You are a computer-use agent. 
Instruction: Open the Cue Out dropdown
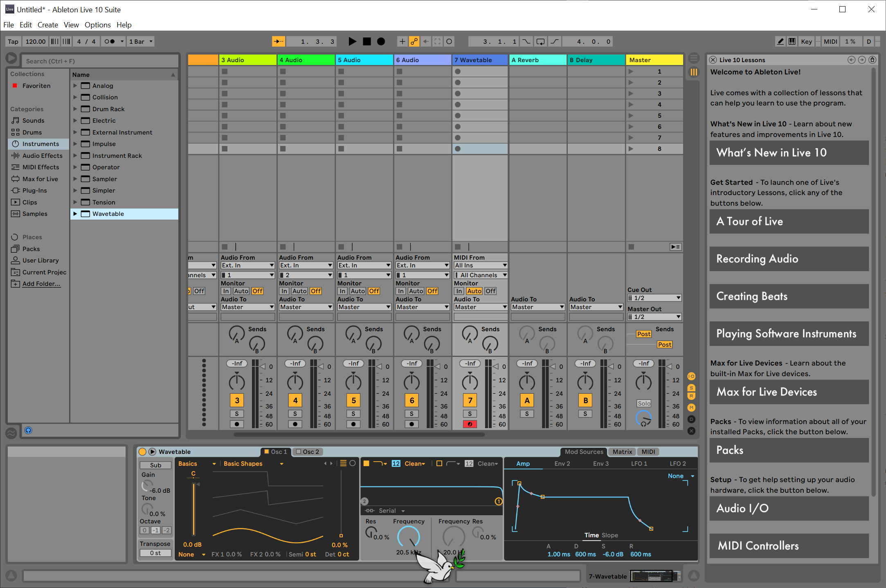point(654,298)
